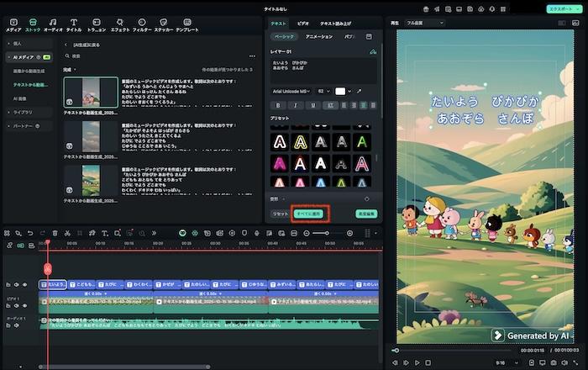Click the AI text icon beside レイヤー 01

pos(373,52)
